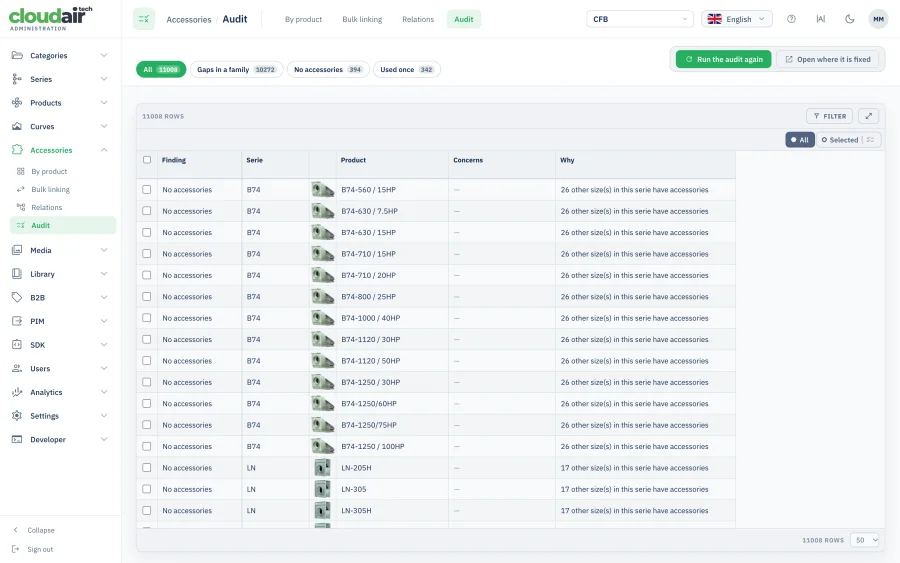Click the Collapse sidebar chevron icon
The height and width of the screenshot is (563, 900).
16,530
